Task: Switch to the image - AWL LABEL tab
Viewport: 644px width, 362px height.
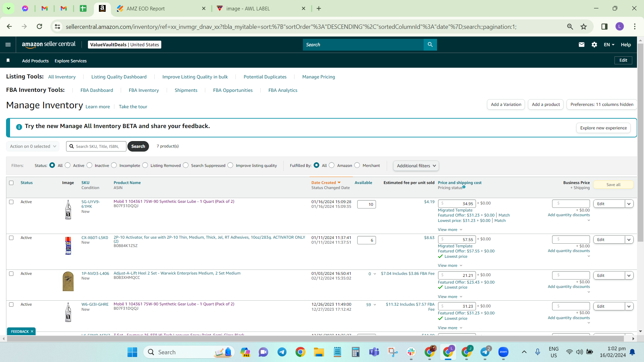Action: click(261, 8)
